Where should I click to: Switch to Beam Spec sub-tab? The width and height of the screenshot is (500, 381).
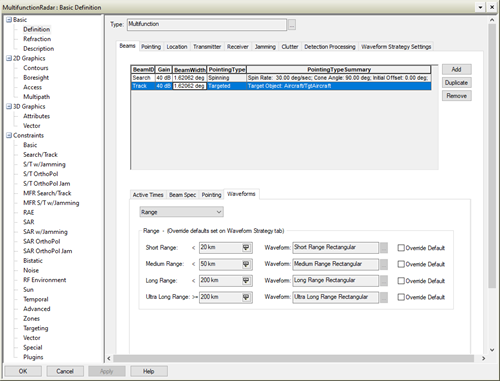(182, 195)
